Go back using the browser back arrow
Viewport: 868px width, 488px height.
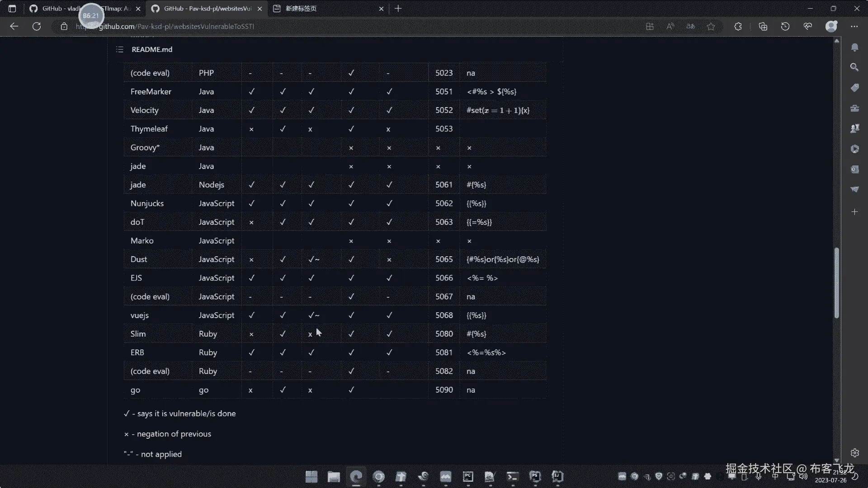pyautogui.click(x=14, y=26)
